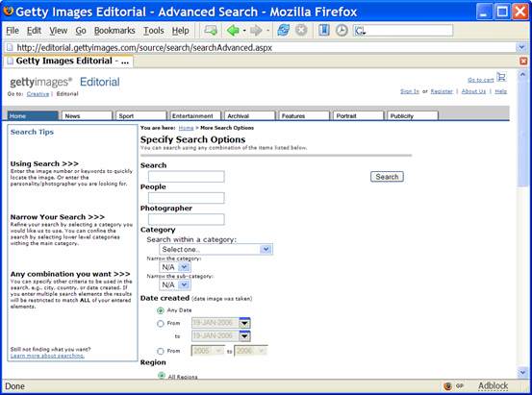Switch to the Entertainment tab
This screenshot has width=532, height=395.
click(x=195, y=115)
